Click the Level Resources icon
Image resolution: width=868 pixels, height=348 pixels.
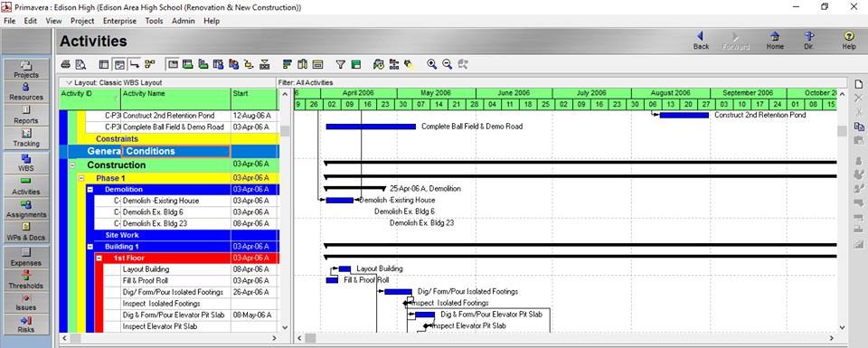(x=394, y=64)
